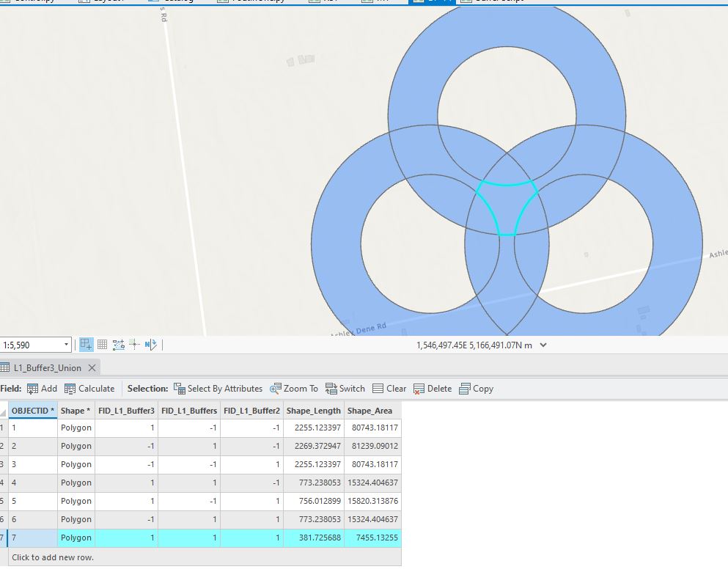Sort by the OBJECTID column header
This screenshot has width=728, height=572.
tap(33, 411)
